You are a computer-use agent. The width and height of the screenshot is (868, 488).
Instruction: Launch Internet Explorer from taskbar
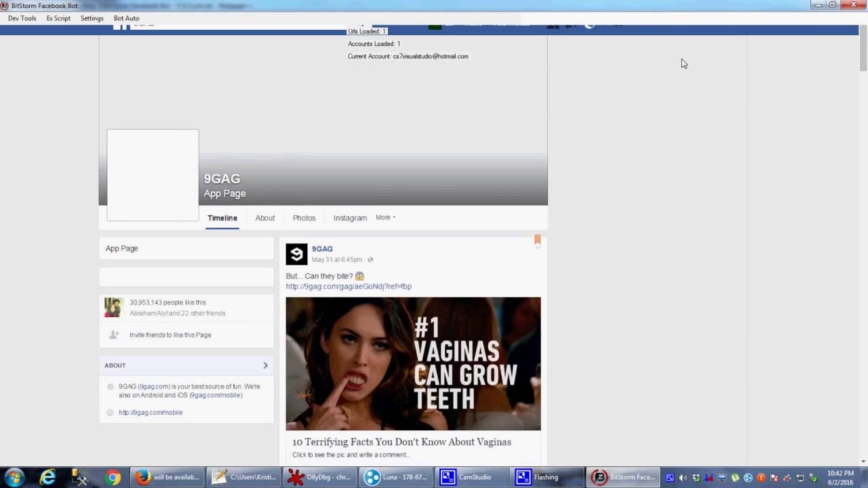tap(47, 477)
